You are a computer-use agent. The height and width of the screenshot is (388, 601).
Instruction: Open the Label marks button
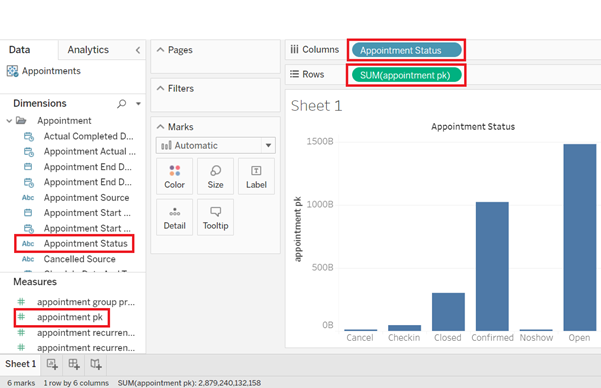coord(256,176)
